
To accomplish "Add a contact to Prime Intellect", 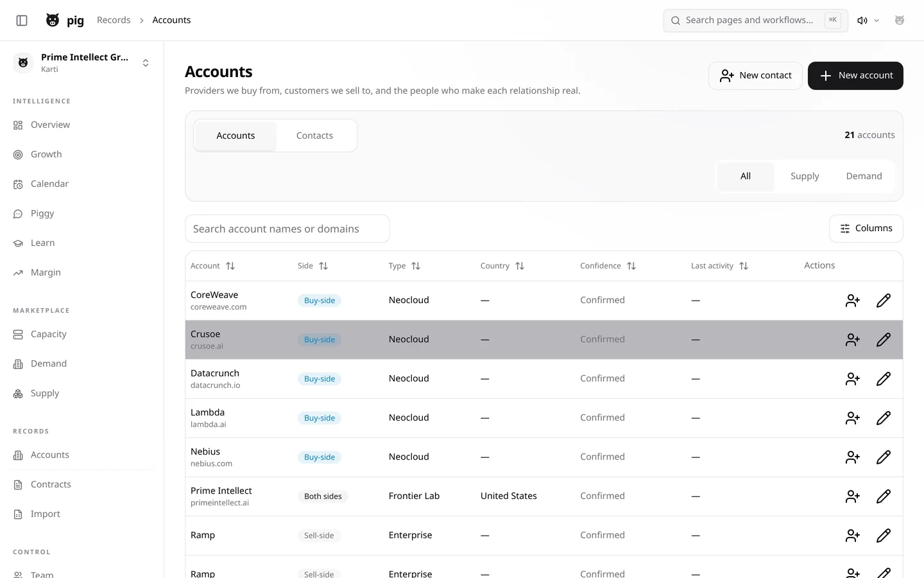I will (x=852, y=496).
